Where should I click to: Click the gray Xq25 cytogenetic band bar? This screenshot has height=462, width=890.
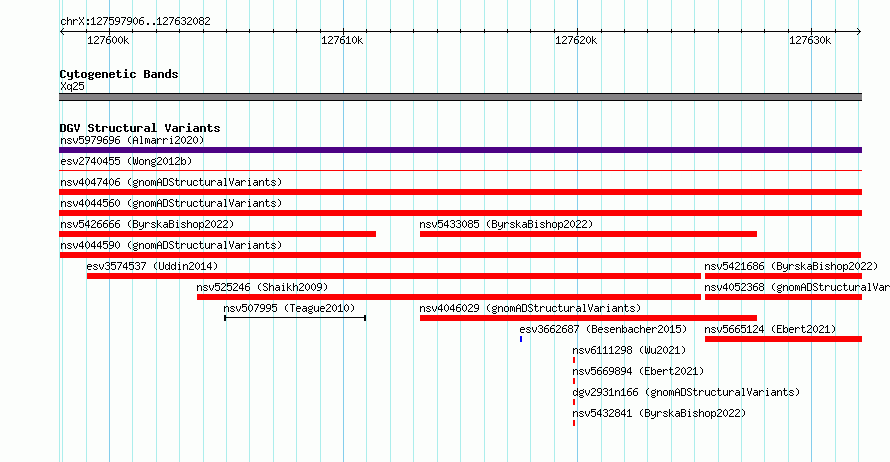point(460,97)
